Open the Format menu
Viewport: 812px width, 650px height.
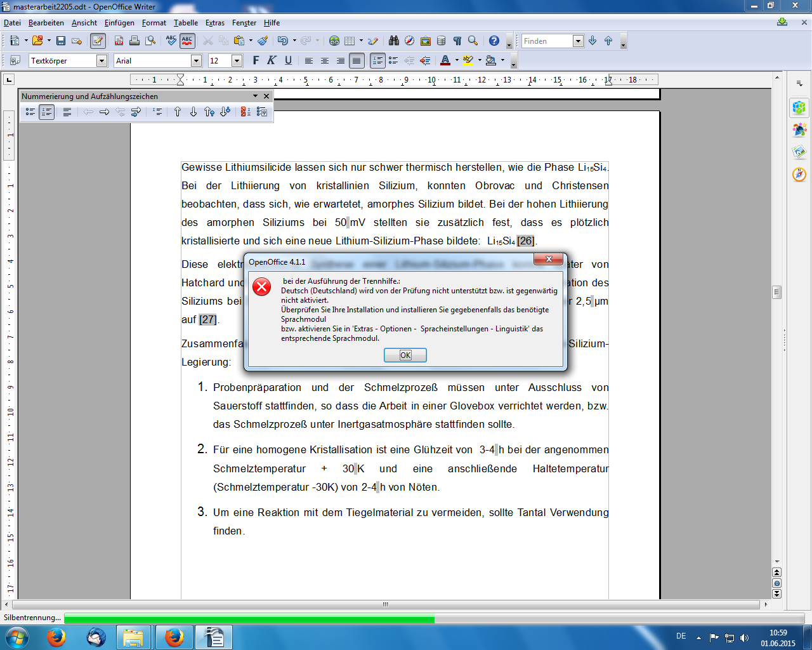pyautogui.click(x=154, y=23)
